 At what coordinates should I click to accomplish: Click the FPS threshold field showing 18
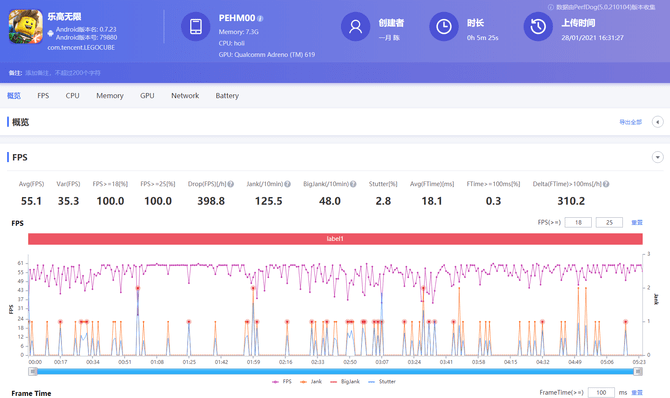578,222
